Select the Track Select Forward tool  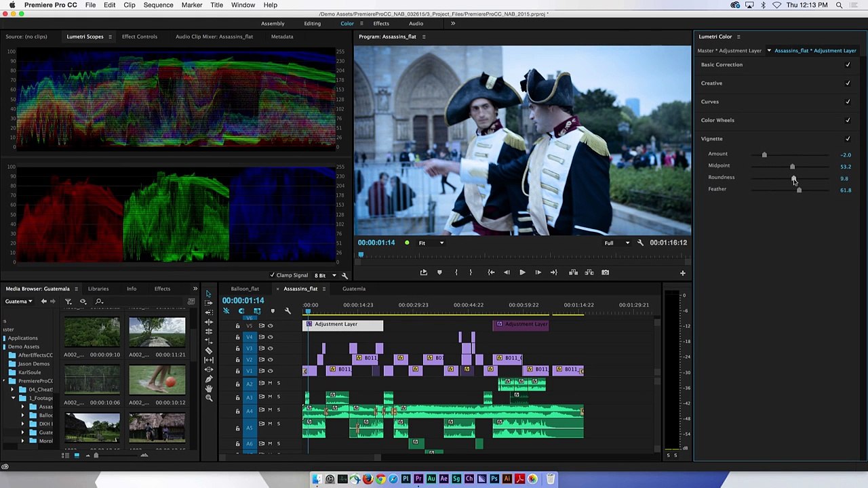point(209,302)
